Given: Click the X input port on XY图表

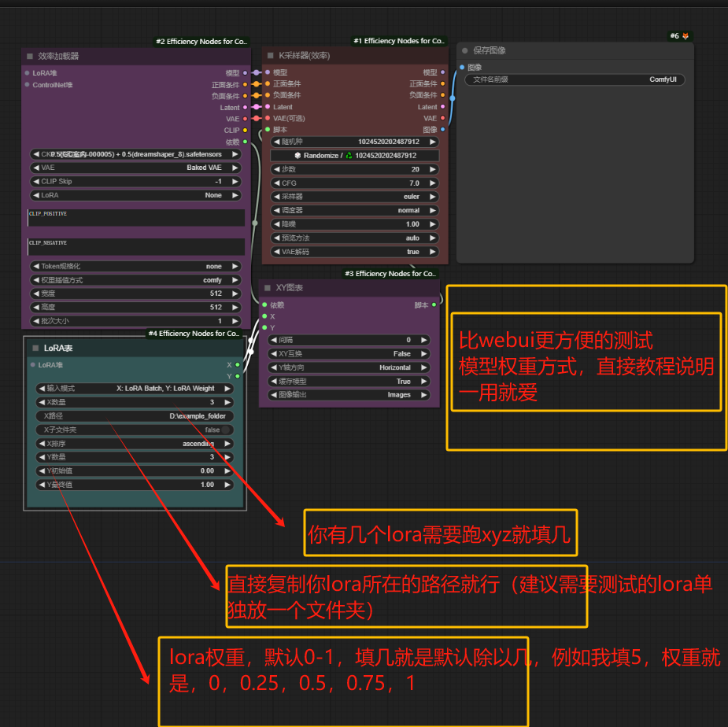Looking at the screenshot, I should [264, 316].
